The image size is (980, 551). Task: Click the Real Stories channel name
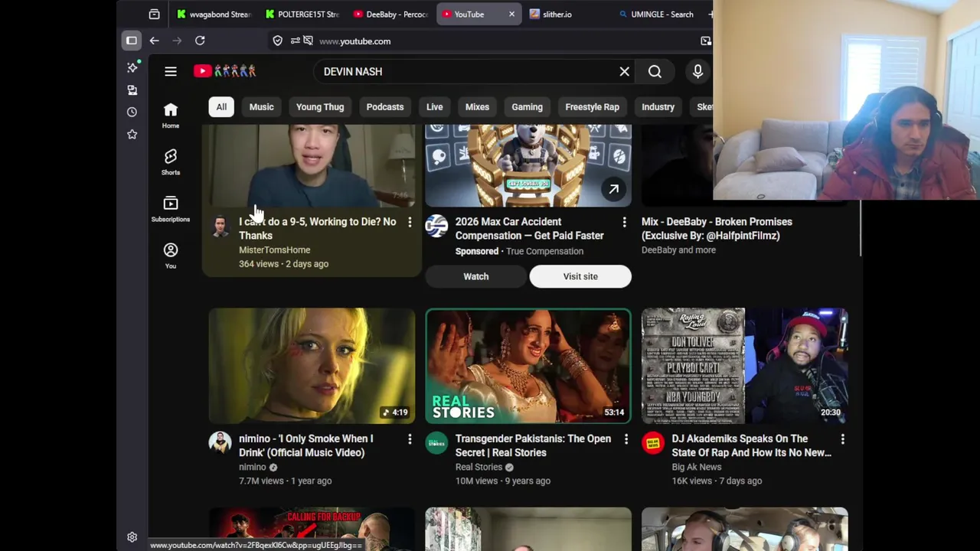(x=479, y=467)
